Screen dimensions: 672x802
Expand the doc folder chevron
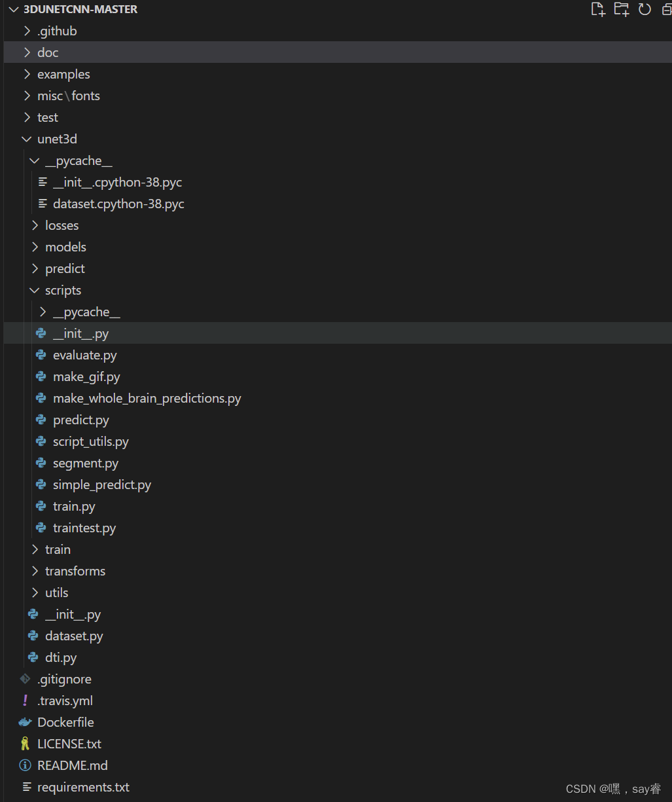coord(27,52)
